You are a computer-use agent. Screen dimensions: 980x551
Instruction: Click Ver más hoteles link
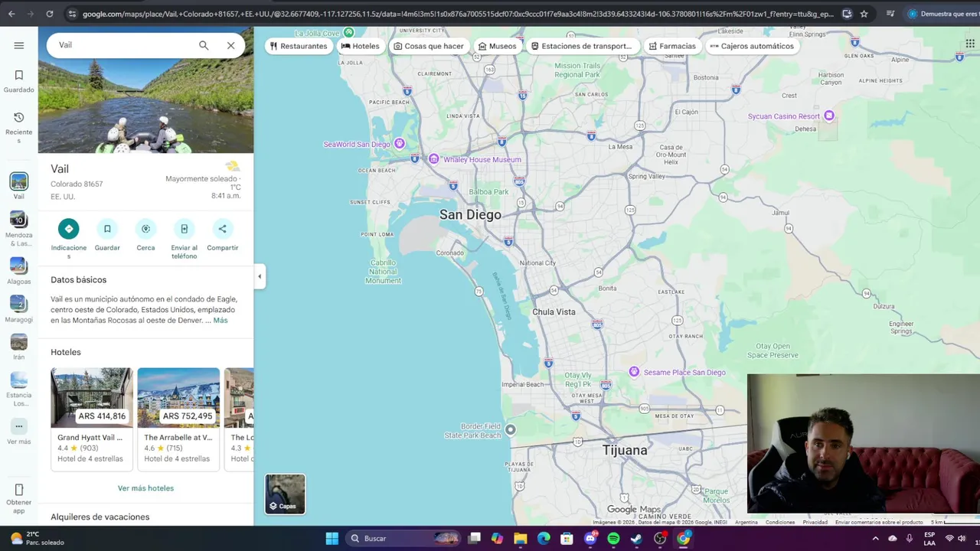pyautogui.click(x=145, y=488)
